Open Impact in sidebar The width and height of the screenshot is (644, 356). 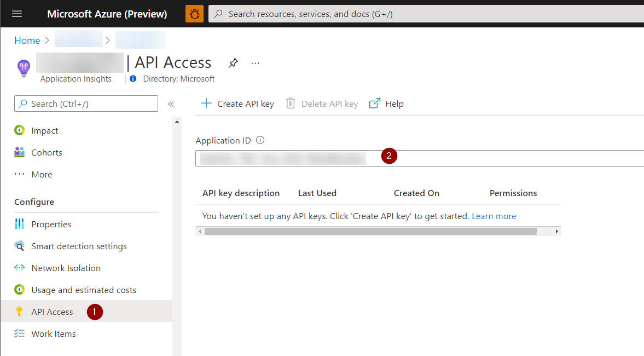tap(45, 131)
